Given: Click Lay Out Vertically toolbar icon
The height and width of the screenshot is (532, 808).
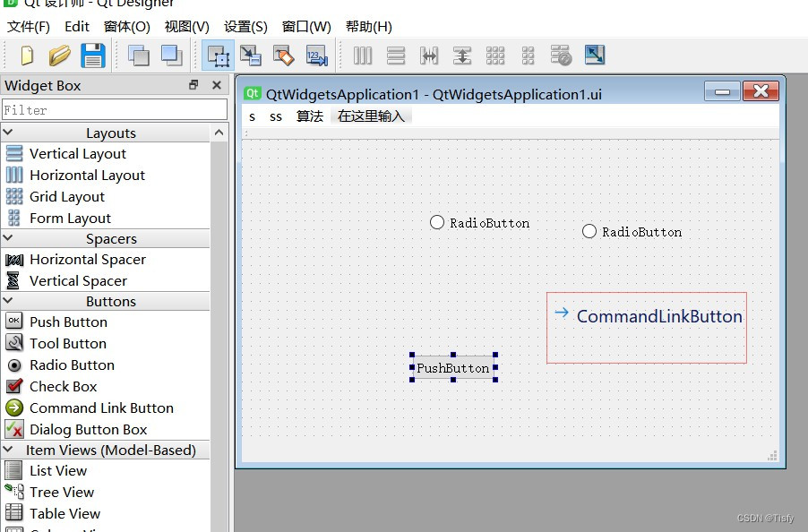Looking at the screenshot, I should coord(396,56).
